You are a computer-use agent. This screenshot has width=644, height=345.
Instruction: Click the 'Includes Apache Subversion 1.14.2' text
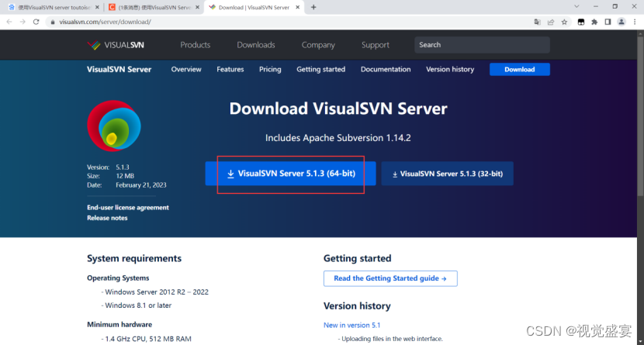pyautogui.click(x=338, y=138)
